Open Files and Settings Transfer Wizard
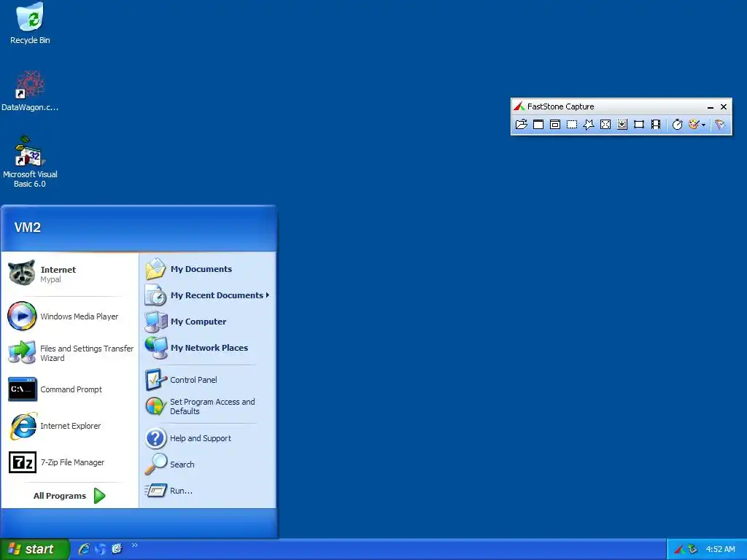The image size is (747, 560). click(x=71, y=353)
